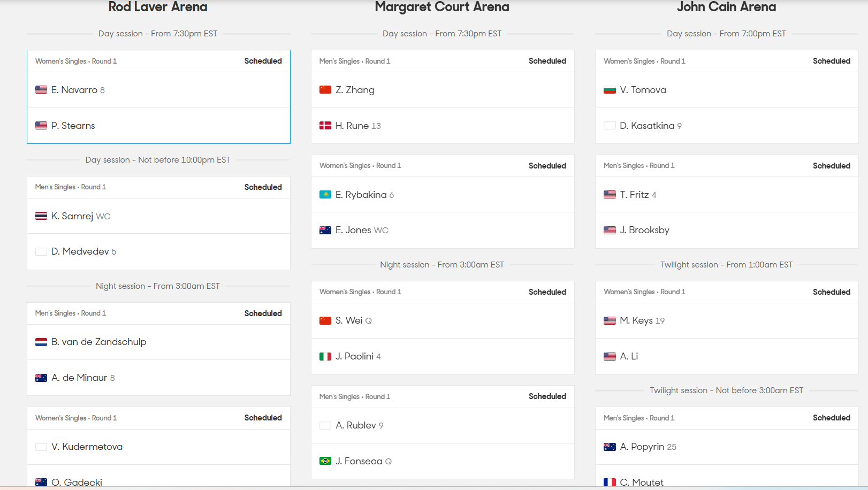The width and height of the screenshot is (868, 490).
Task: Click the Rod Laver Arena heading
Action: point(158,7)
